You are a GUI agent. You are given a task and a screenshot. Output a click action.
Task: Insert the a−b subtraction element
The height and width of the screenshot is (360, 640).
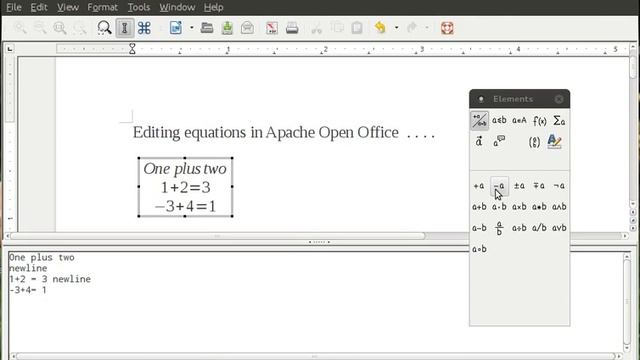point(479,228)
